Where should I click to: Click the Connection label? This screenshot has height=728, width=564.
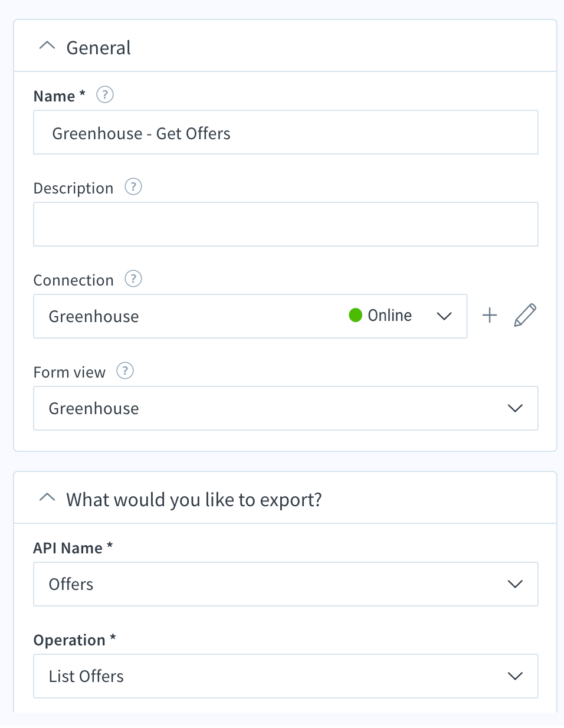tap(73, 280)
